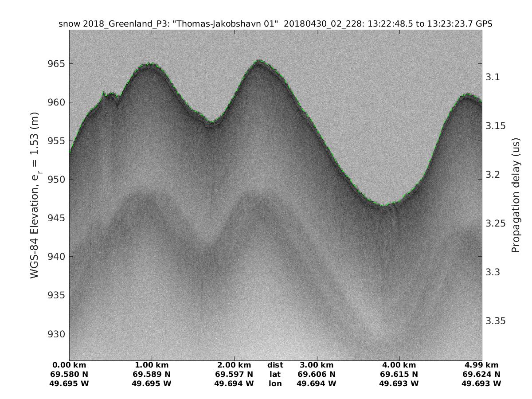Click the 69.624 N latitude label
The height and width of the screenshot is (399, 532).
coord(481,375)
